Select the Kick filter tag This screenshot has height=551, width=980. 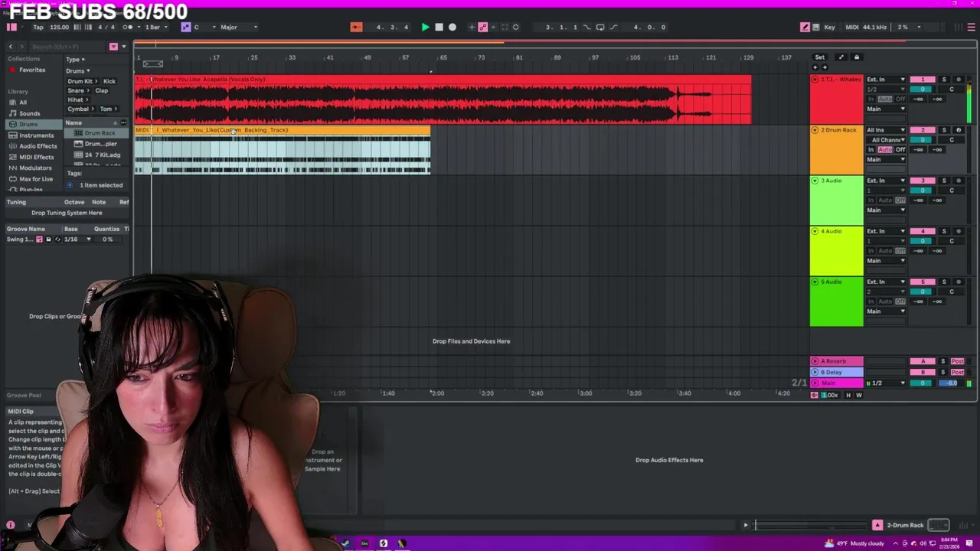click(x=109, y=81)
